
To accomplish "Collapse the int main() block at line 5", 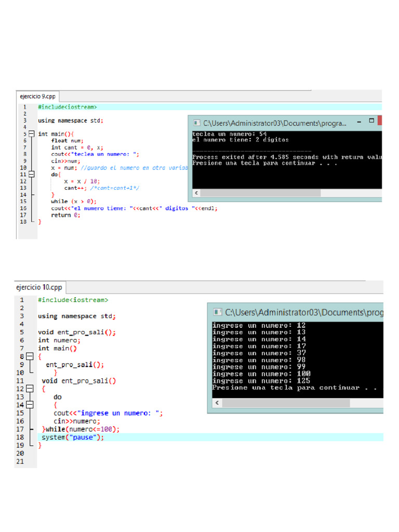I will tap(31, 134).
